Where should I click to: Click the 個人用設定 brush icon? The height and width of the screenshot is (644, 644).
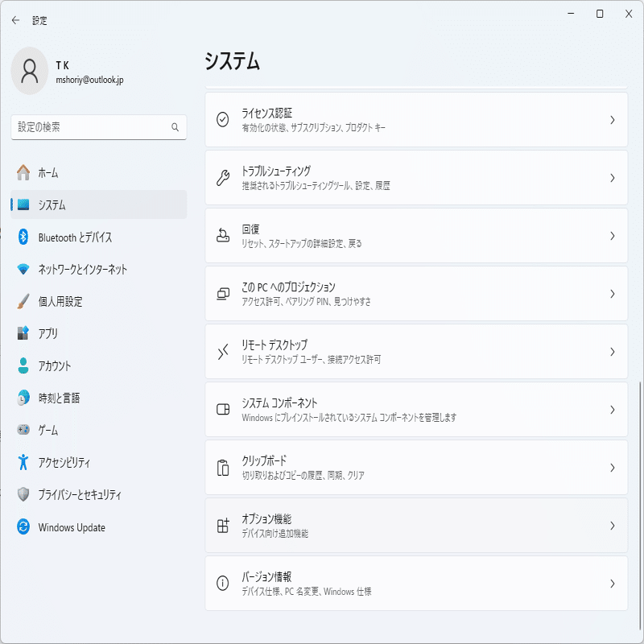tap(23, 301)
